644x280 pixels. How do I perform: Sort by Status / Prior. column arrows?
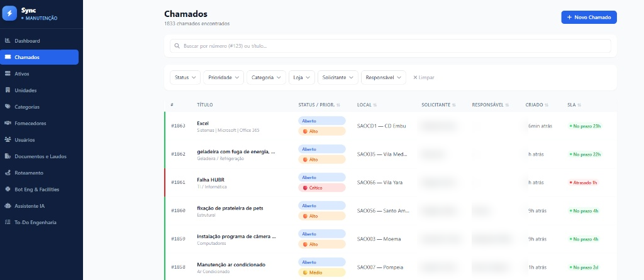[338, 105]
